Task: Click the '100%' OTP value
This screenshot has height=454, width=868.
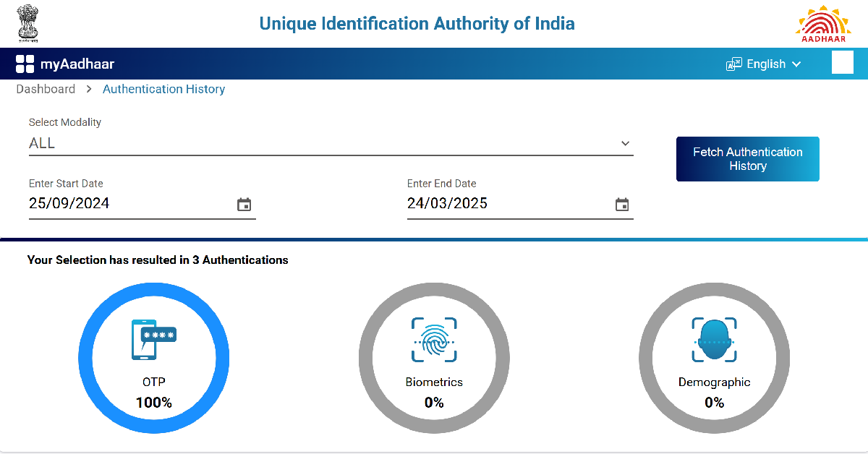Action: pyautogui.click(x=154, y=403)
